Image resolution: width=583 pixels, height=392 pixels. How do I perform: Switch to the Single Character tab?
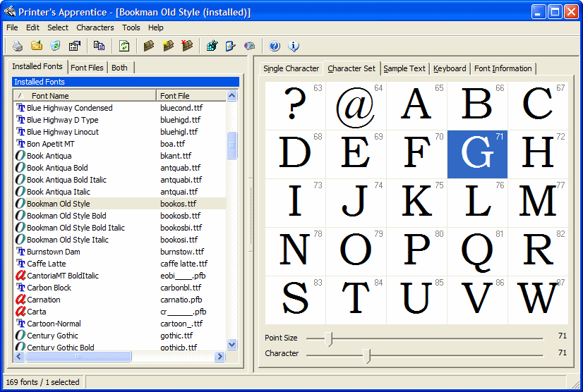click(291, 68)
